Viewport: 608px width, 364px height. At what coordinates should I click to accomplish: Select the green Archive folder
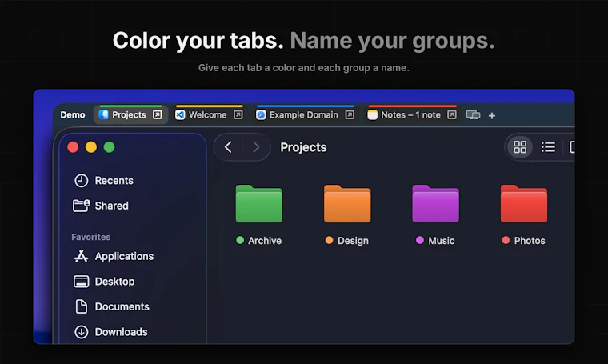click(x=259, y=203)
